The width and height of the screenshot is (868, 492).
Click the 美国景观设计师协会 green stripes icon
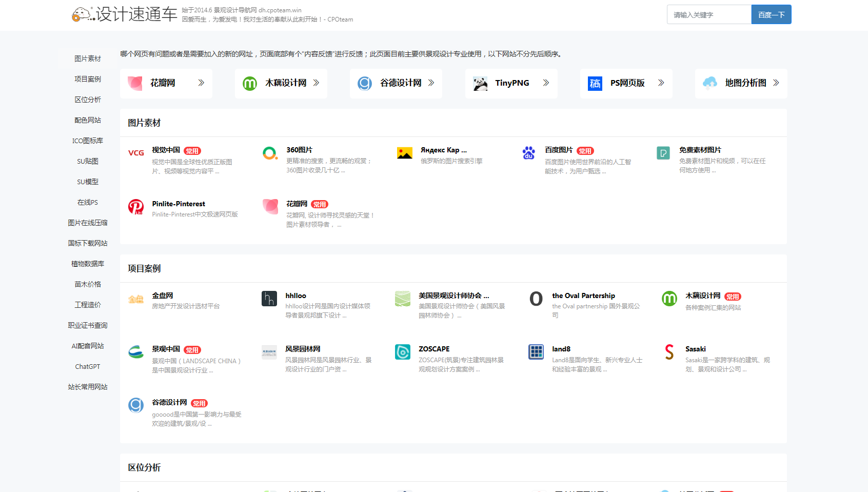point(403,299)
